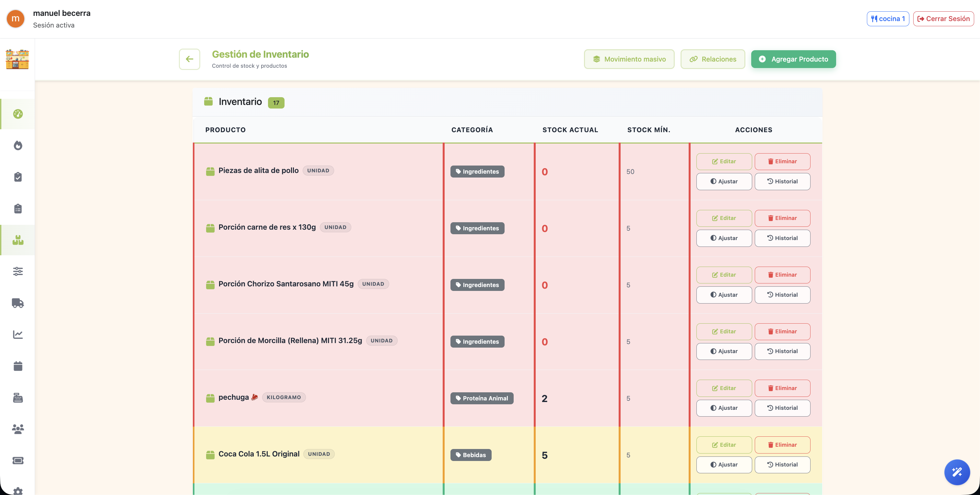Edit Porción carne de res x 130g

click(x=724, y=218)
